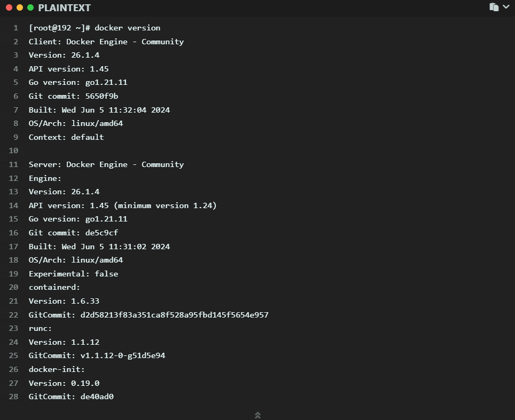
Task: Collapse the code block using the double-up arrow
Action: coord(258,415)
